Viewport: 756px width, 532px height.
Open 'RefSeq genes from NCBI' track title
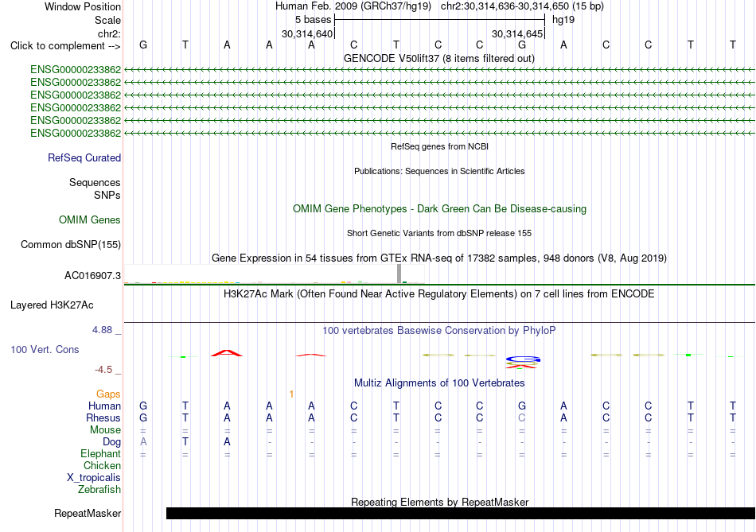click(439, 146)
